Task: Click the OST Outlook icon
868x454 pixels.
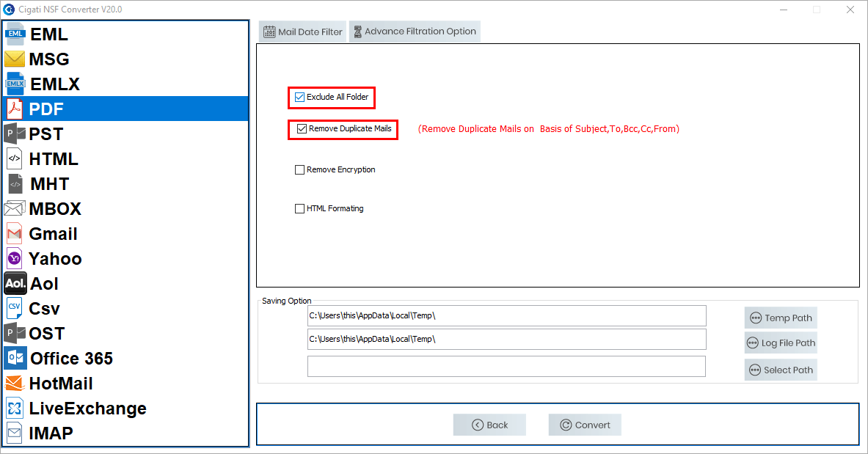Action: (15, 333)
